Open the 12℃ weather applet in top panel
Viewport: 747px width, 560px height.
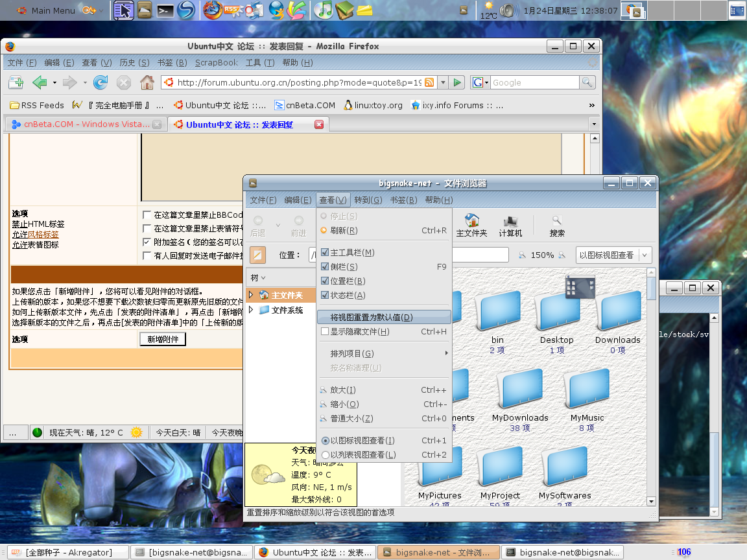488,10
